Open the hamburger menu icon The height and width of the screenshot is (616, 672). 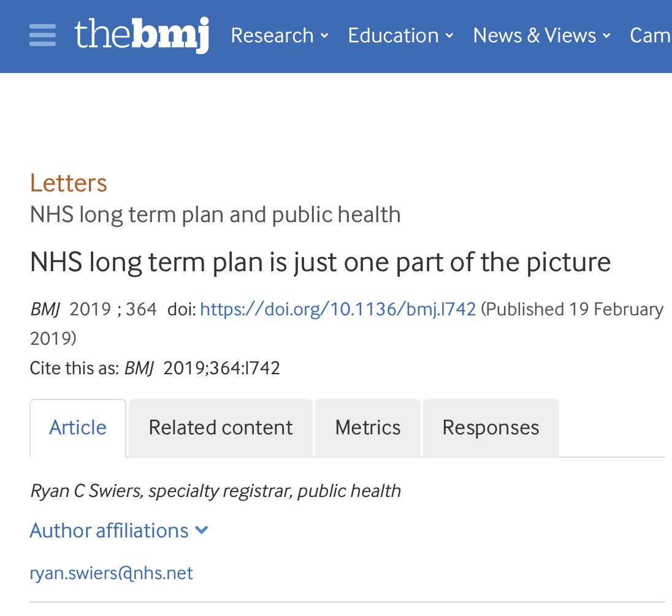[42, 35]
